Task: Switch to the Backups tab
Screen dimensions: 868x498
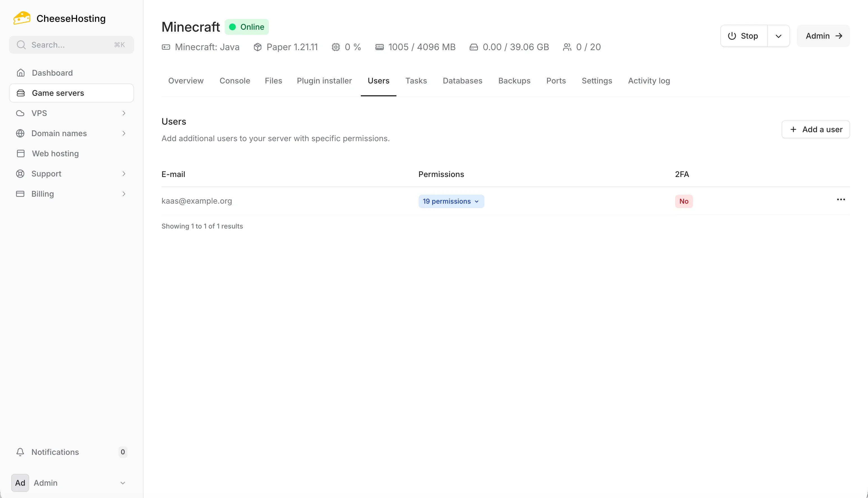Action: (514, 81)
